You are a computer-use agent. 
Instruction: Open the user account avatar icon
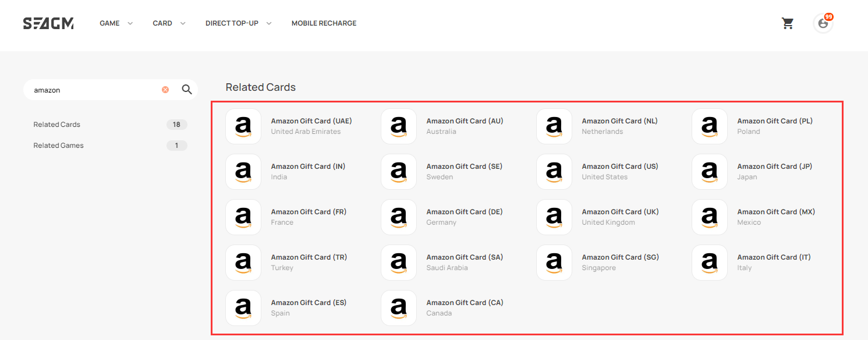coord(823,23)
